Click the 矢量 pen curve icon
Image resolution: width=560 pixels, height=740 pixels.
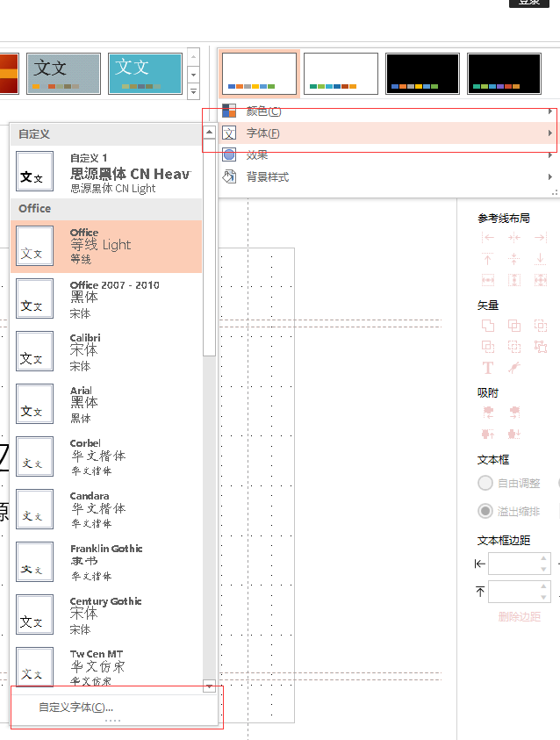point(514,368)
